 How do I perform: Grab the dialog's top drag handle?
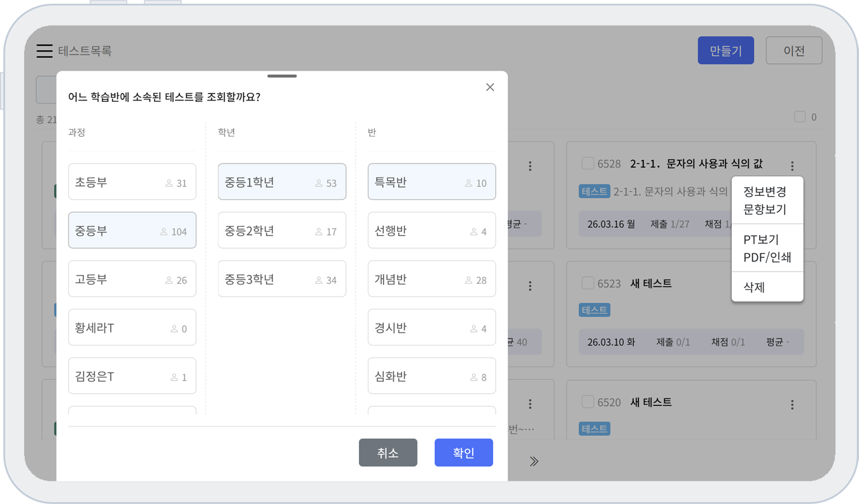(282, 76)
